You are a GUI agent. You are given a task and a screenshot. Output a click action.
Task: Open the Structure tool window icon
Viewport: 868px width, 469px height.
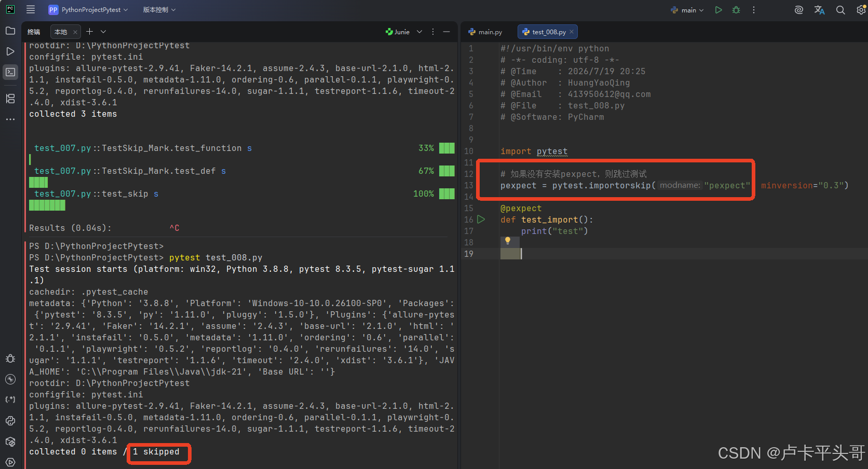click(x=10, y=99)
